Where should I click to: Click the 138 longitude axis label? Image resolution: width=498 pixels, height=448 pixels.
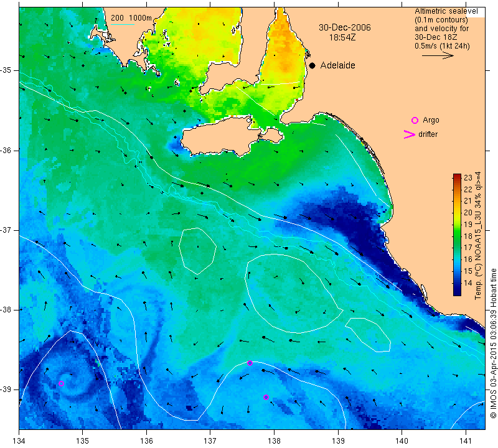[274, 441]
